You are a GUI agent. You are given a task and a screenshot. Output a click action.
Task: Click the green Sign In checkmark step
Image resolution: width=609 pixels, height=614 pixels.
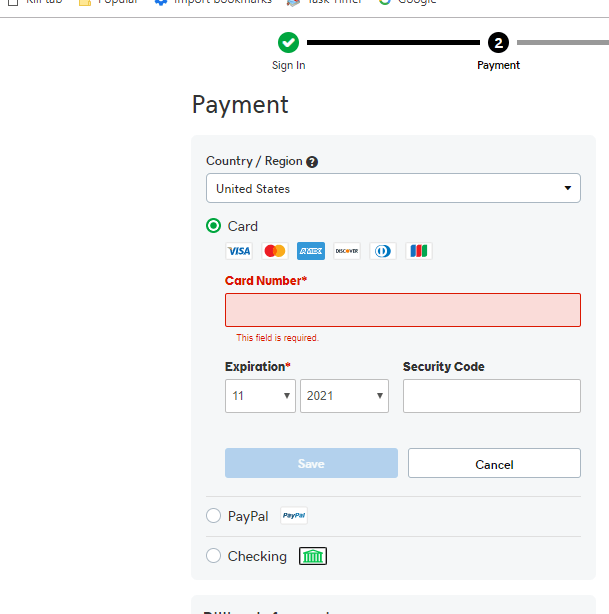pyautogui.click(x=289, y=43)
